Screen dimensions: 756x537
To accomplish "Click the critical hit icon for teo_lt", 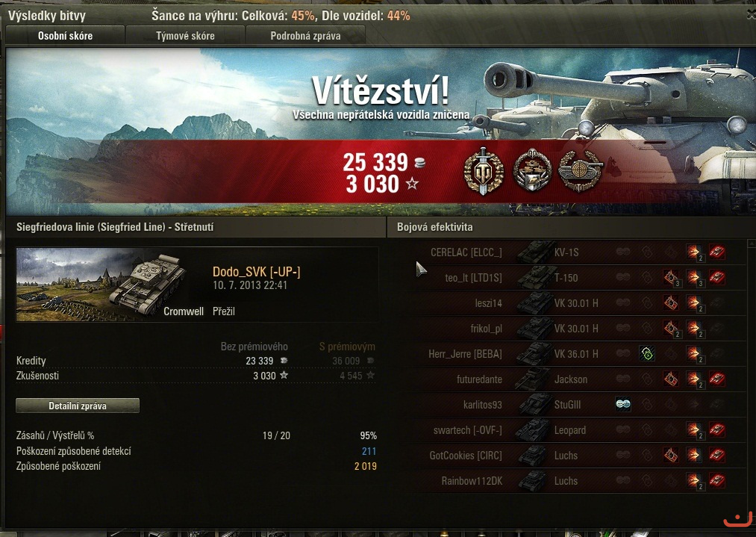I will tap(671, 277).
